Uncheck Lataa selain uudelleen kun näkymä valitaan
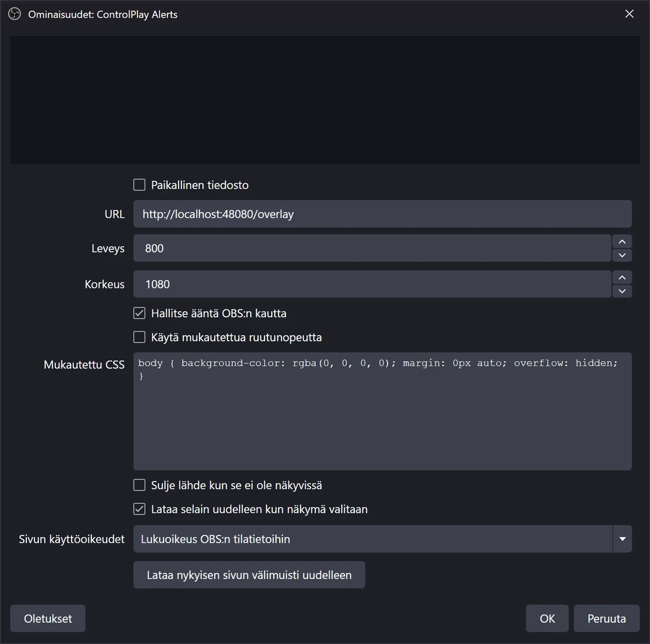This screenshot has height=644, width=650. pos(139,509)
